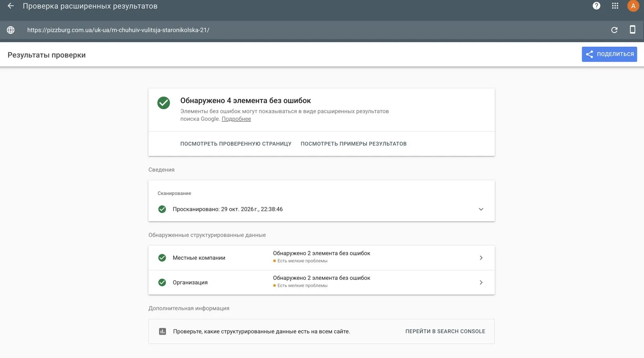The image size is (644, 358).
Task: Switch device with the smartphone icon
Action: (632, 29)
